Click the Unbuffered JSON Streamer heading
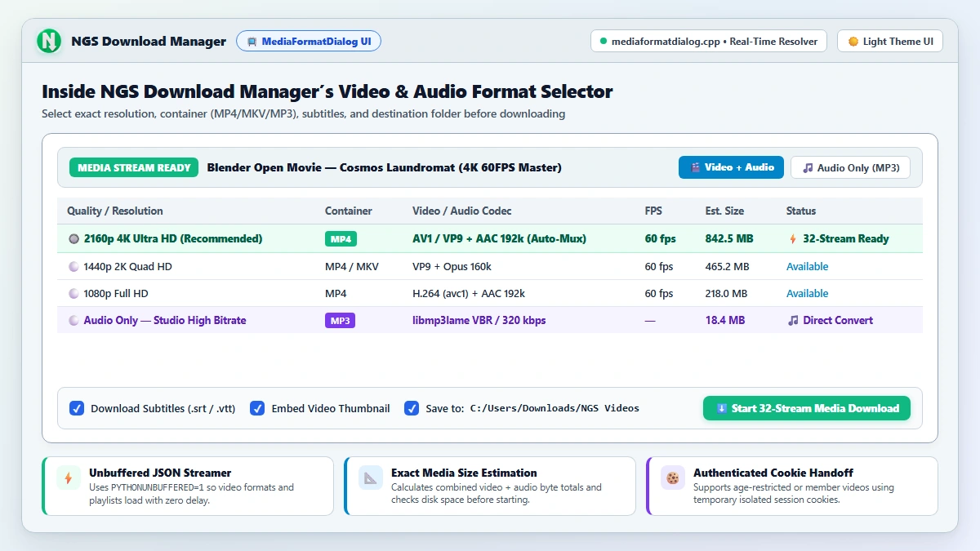This screenshot has height=551, width=980. point(160,473)
